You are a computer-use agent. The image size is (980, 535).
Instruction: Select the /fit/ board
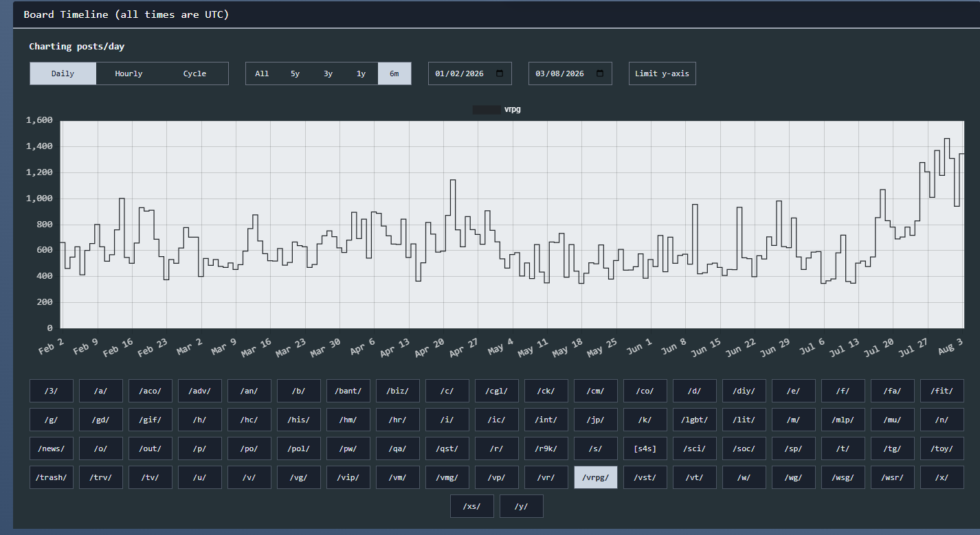coord(942,391)
